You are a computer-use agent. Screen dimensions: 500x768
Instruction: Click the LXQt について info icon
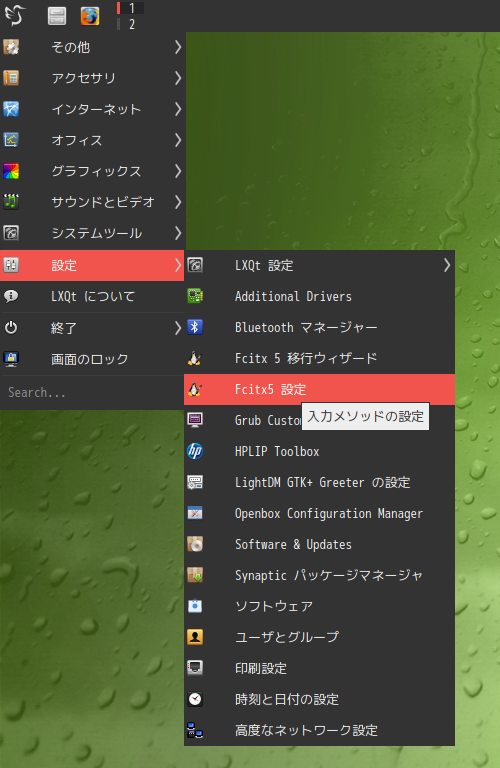coord(11,296)
